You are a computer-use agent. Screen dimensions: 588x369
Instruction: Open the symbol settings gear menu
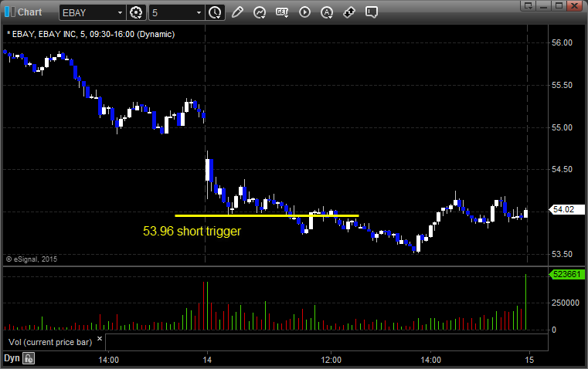[136, 12]
